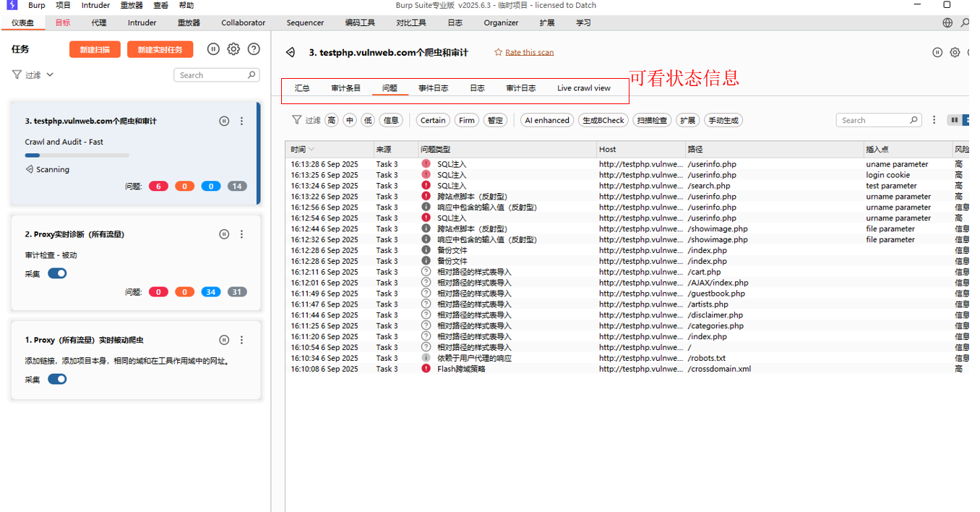The width and height of the screenshot is (980, 512).
Task: Click the grey info icon of the 依赖于用户代理的响应 row
Action: click(x=426, y=358)
